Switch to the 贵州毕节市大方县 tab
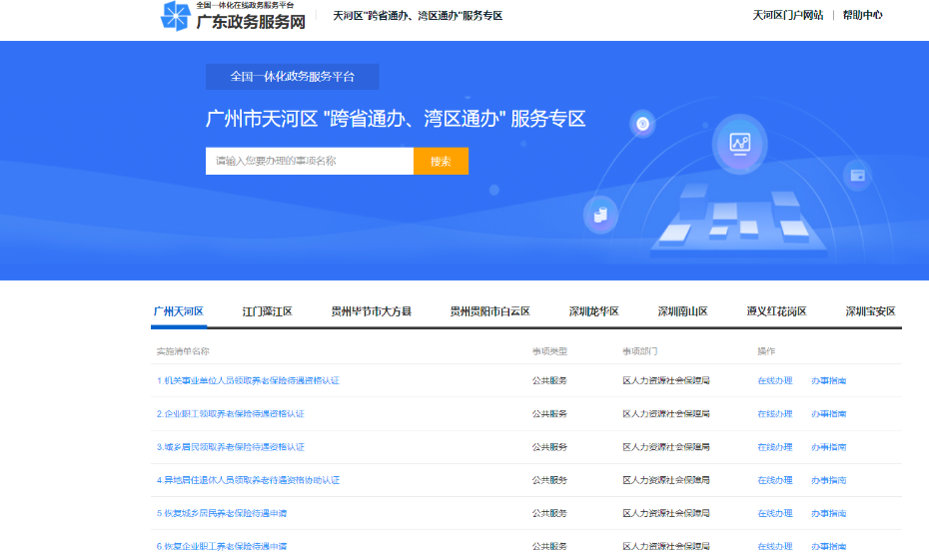This screenshot has width=929, height=560. [371, 311]
